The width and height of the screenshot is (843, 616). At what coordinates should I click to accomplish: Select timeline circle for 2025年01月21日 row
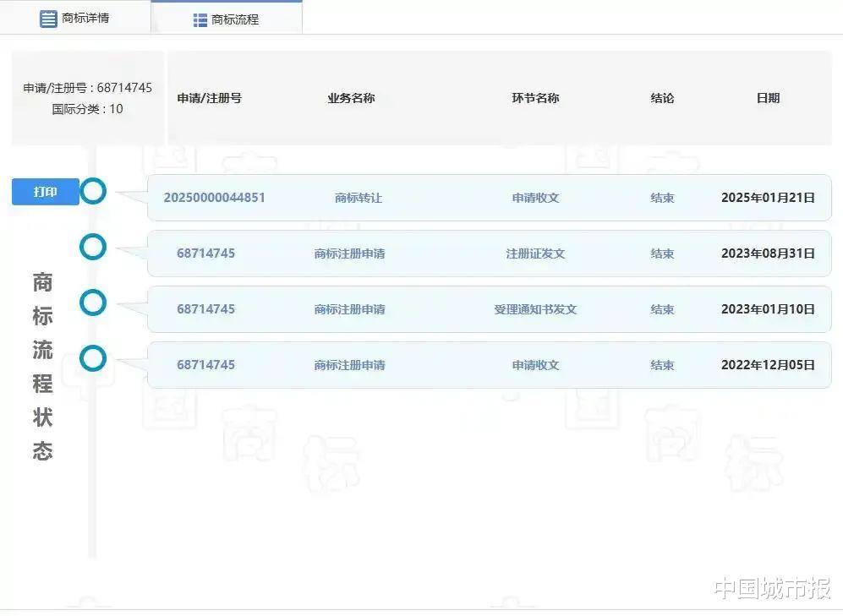coord(93,191)
